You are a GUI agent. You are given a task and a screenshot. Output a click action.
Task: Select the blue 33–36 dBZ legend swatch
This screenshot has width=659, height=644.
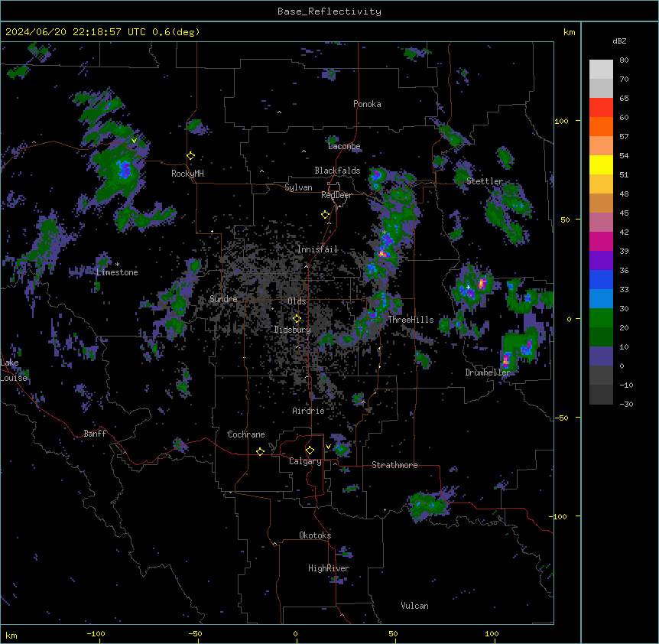tap(601, 279)
